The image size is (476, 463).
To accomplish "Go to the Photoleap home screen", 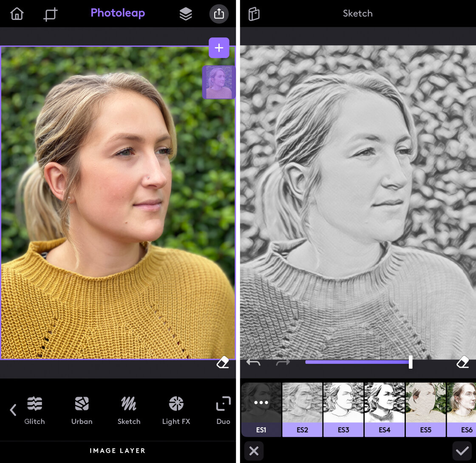I will (17, 14).
